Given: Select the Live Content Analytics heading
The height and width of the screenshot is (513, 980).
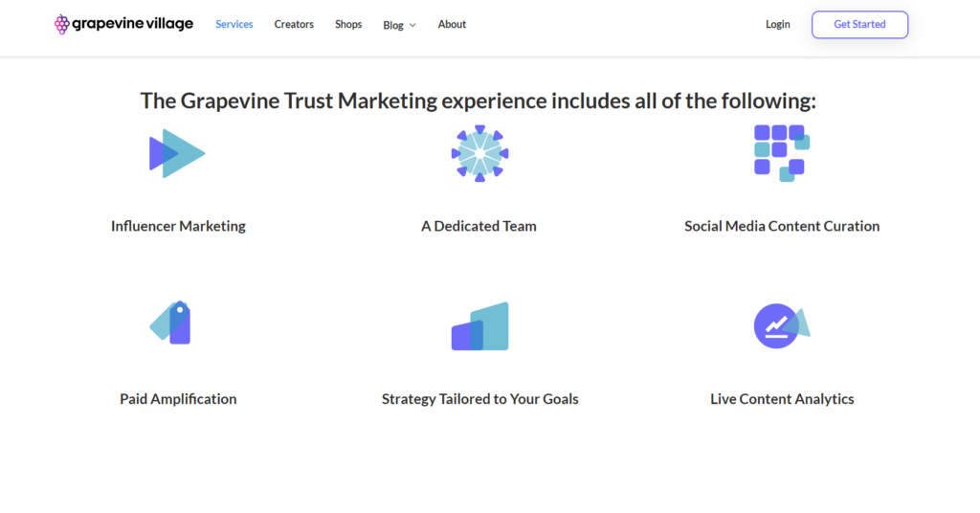Looking at the screenshot, I should (782, 399).
